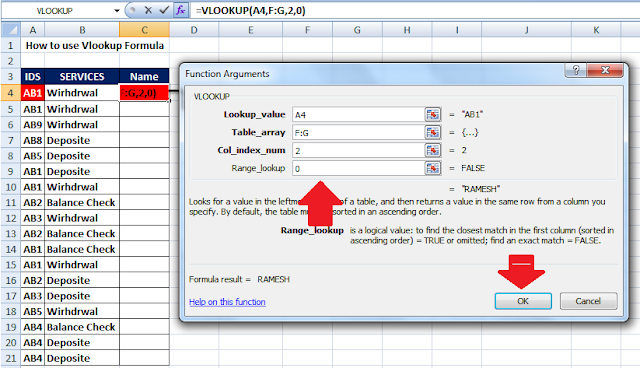Click the red AB1 cell in row 4
The image size is (640, 368).
tap(33, 93)
